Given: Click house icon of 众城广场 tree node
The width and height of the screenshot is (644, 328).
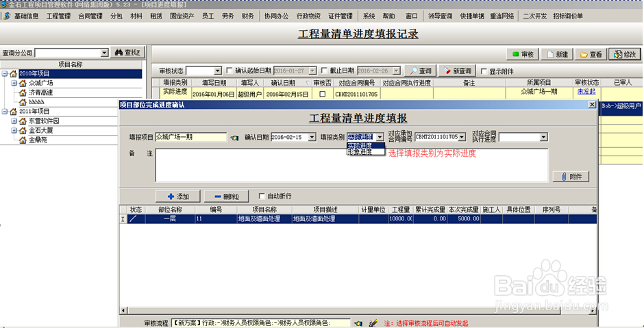Looking at the screenshot, I should [x=23, y=84].
